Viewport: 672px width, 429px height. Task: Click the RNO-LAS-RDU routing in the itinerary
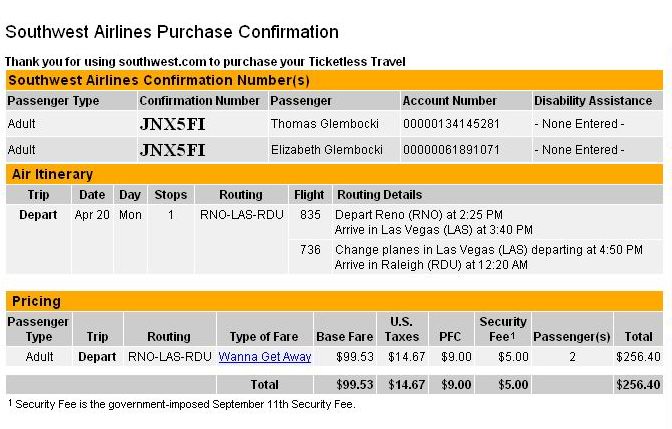[x=242, y=214]
